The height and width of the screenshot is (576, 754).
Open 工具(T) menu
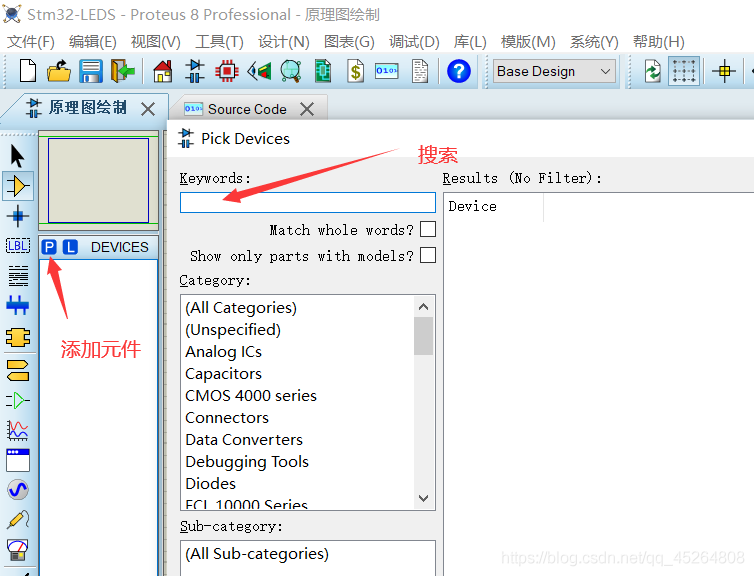[219, 42]
